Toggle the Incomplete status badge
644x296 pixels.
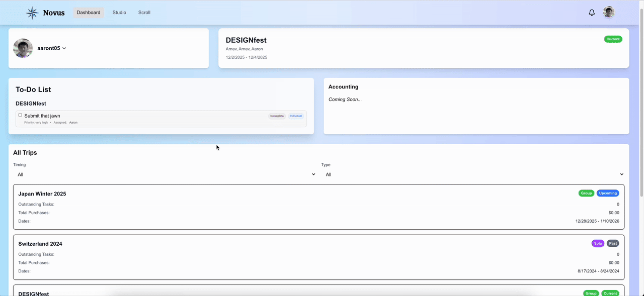[277, 116]
